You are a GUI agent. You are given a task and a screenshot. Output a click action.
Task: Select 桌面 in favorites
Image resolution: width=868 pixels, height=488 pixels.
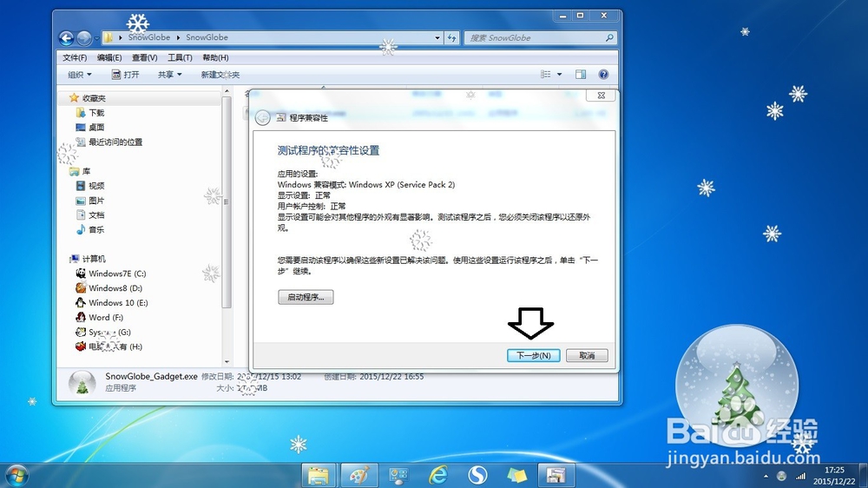point(96,128)
